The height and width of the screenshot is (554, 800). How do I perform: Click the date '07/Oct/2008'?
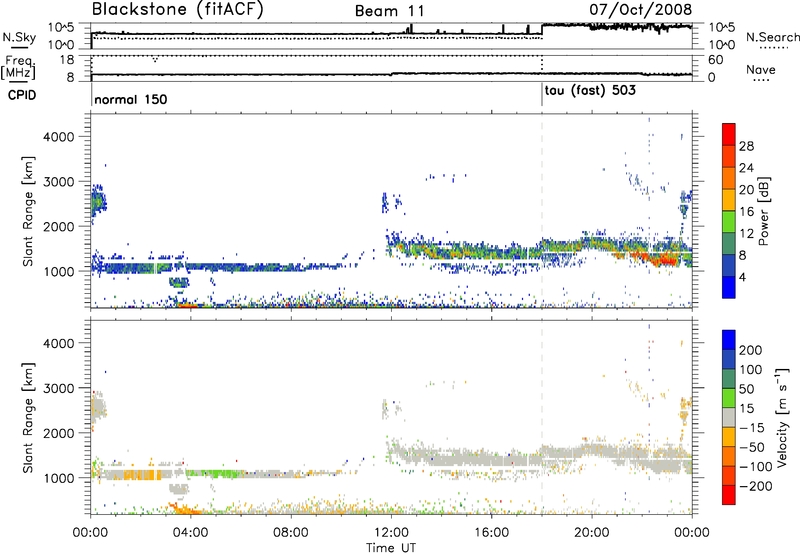[641, 9]
